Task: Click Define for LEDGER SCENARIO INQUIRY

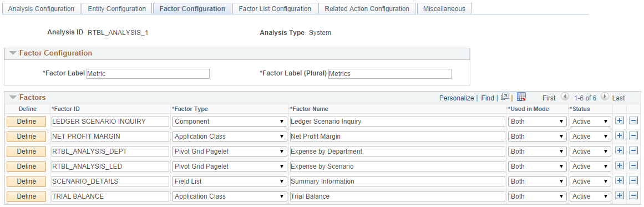Action: coord(26,122)
